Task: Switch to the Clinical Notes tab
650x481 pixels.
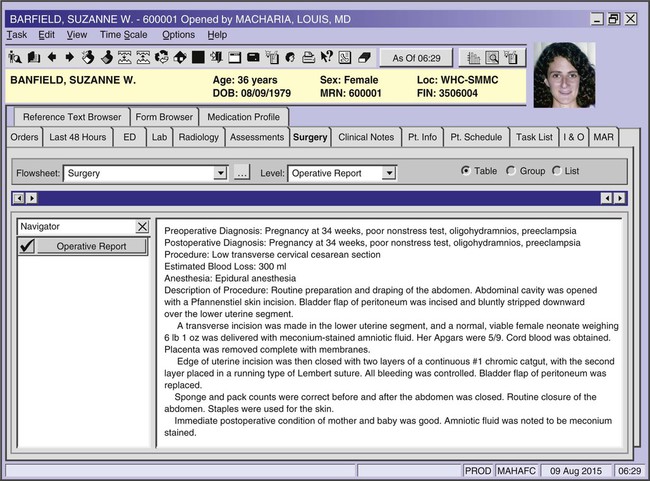Action: point(366,137)
